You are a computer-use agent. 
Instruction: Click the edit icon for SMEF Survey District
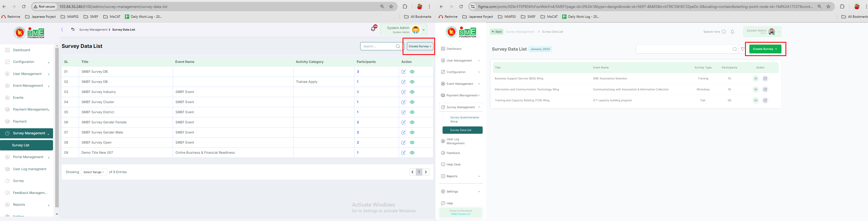(x=403, y=112)
